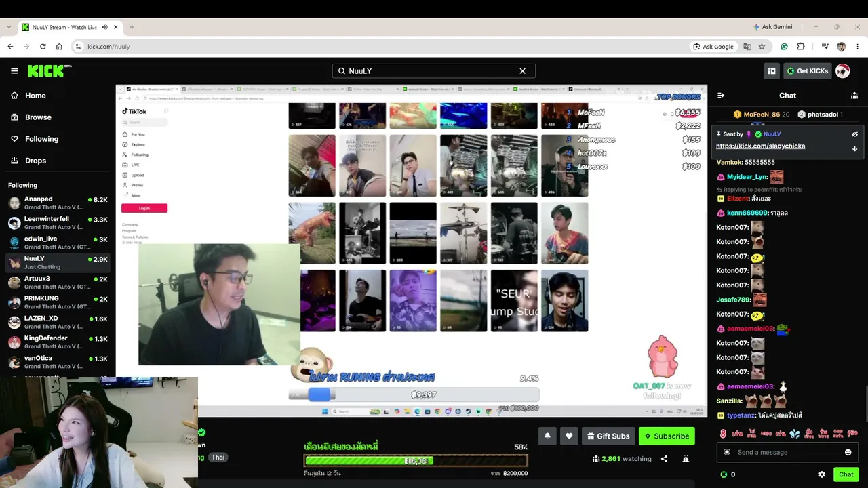Open vanOtica channel in Following list
The width and height of the screenshot is (868, 488).
[x=58, y=362]
